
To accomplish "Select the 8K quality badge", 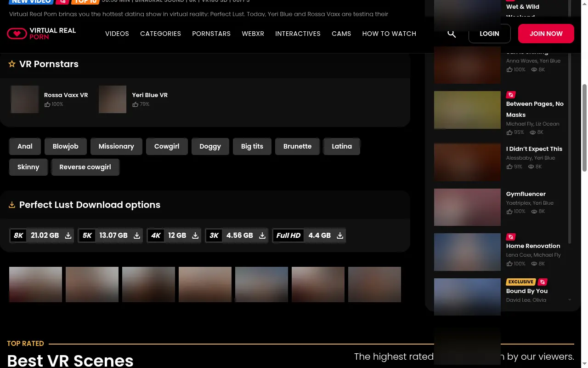I will pos(18,236).
